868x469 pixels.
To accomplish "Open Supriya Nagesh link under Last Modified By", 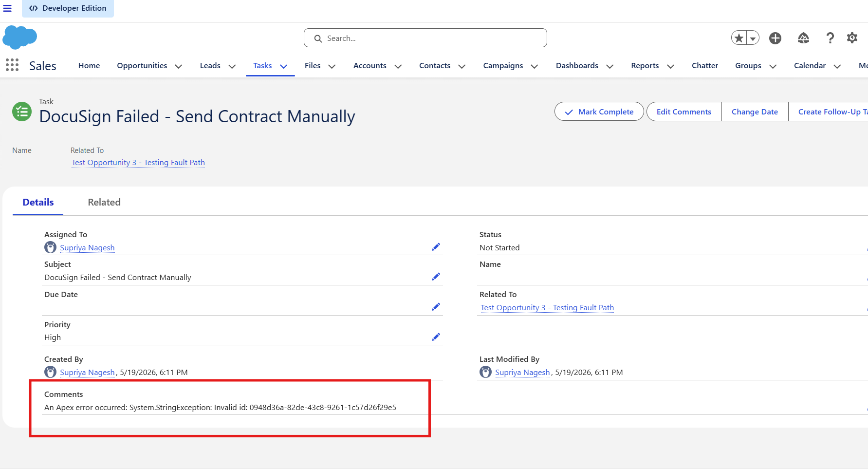I will point(522,372).
